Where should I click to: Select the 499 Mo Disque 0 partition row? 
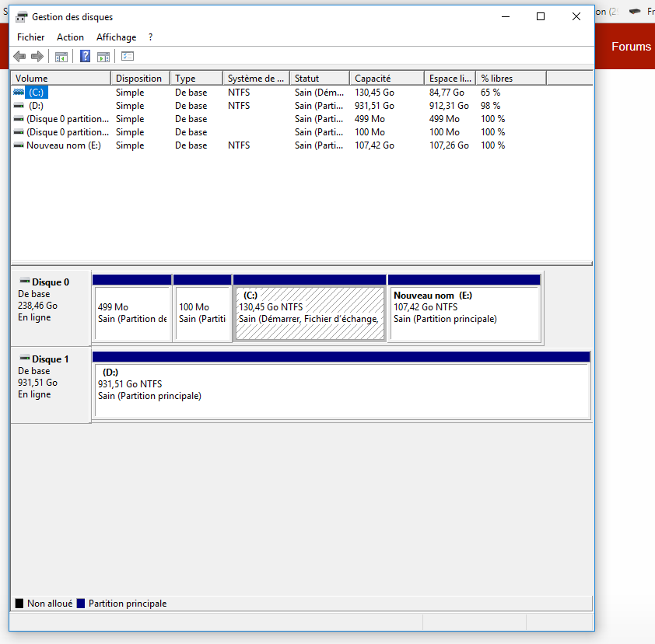click(x=301, y=119)
